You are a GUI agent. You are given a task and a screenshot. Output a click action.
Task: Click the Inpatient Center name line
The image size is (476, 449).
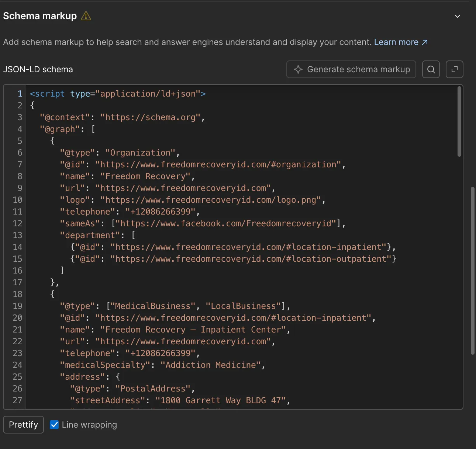pos(175,330)
